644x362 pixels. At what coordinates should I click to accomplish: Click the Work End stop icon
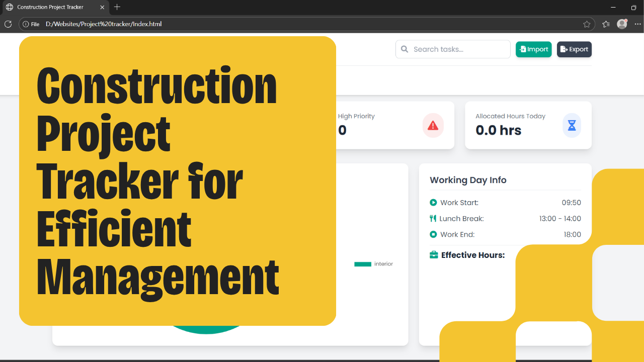[433, 234]
